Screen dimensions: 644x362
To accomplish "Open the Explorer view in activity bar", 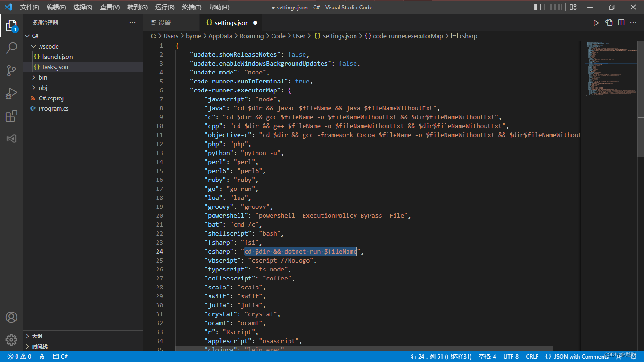I will tap(11, 25).
